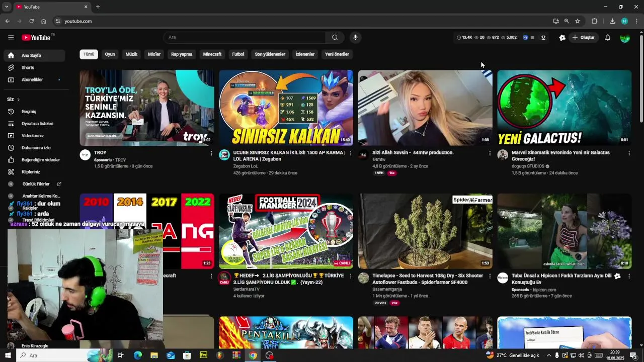Open Chrome three-dot menu
644x362 pixels.
636,21
